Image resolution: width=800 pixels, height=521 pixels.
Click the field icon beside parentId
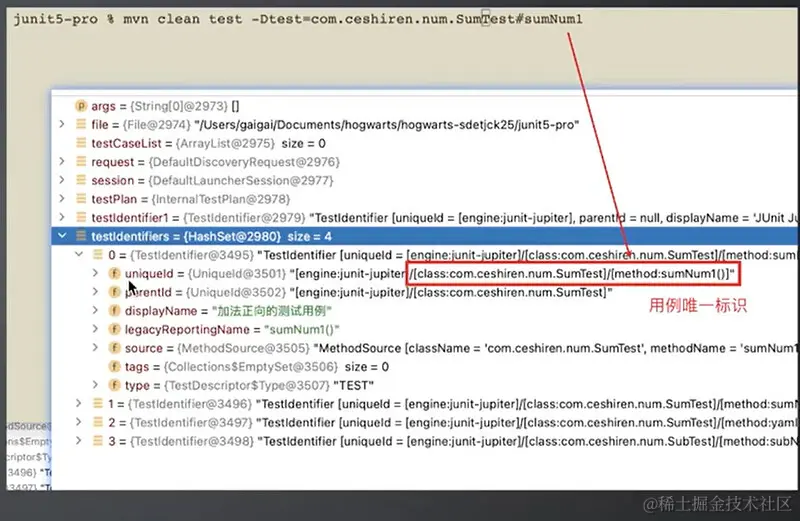pos(114,292)
